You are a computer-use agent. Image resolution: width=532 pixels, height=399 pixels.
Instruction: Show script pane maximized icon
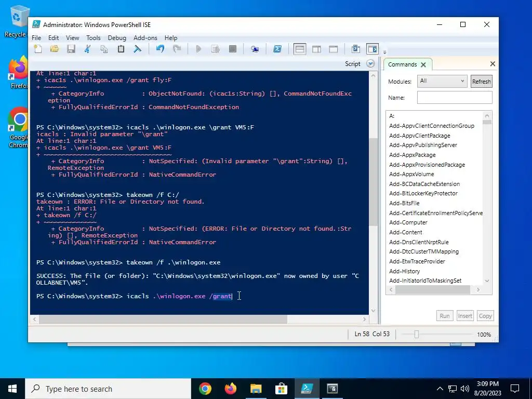pyautogui.click(x=333, y=49)
